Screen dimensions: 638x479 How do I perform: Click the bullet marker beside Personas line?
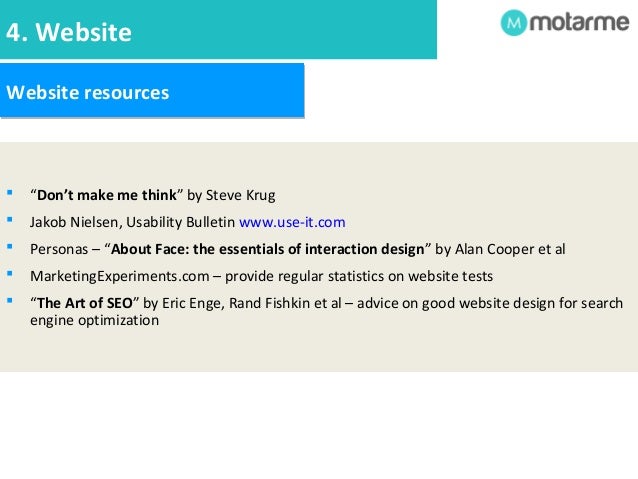pyautogui.click(x=10, y=247)
